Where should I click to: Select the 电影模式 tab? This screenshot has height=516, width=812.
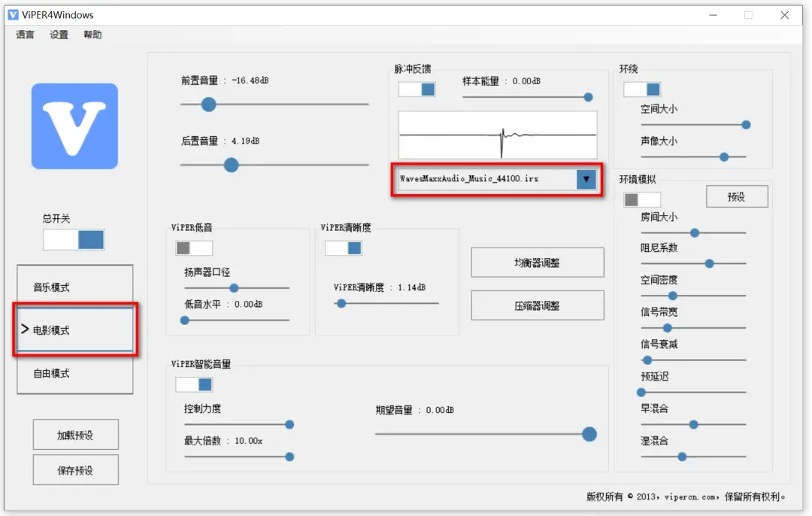74,330
